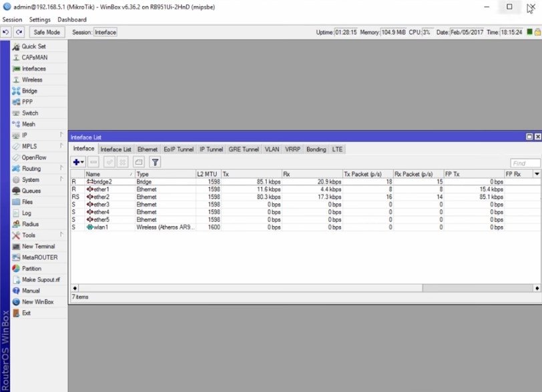
Task: Open the Session menu
Action: pos(12,20)
